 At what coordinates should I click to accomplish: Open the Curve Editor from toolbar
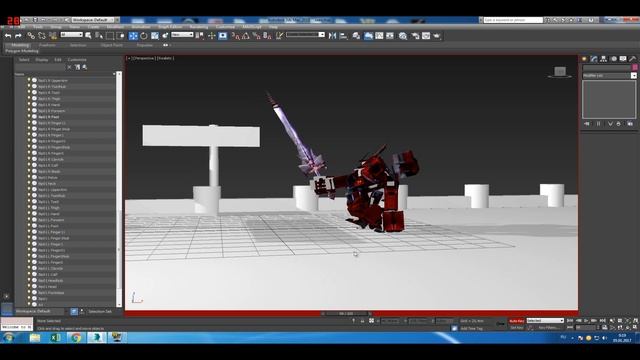[x=379, y=36]
